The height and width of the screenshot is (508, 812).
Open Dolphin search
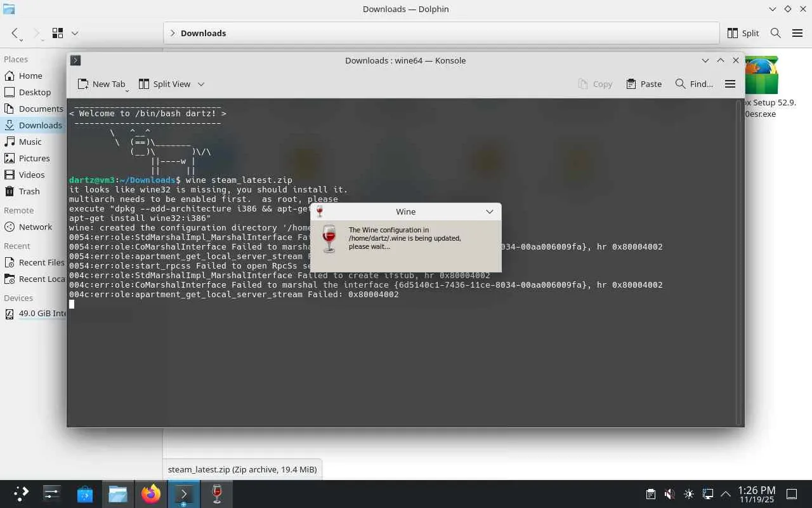pos(775,33)
